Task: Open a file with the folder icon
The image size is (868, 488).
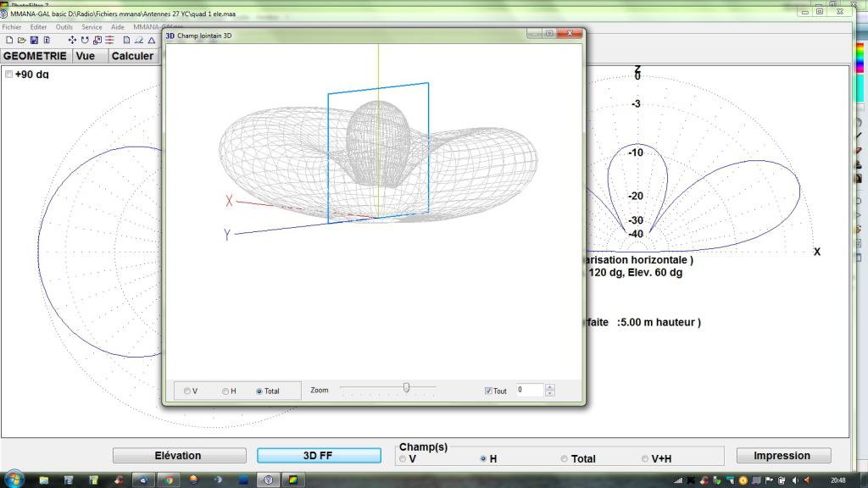Action: coord(21,41)
